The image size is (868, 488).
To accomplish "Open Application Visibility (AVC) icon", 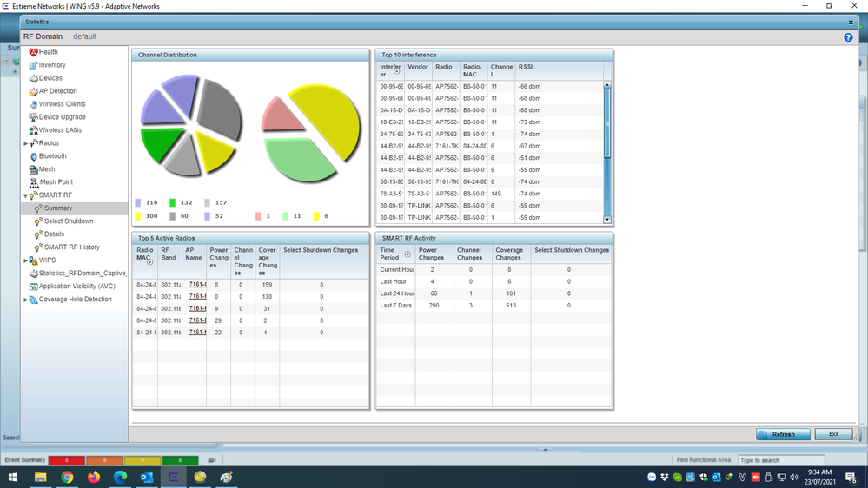I will click(33, 287).
